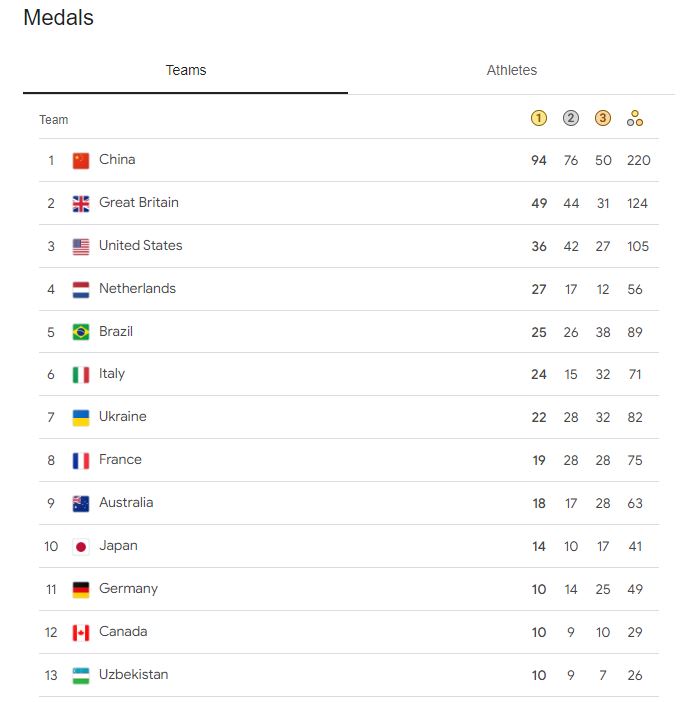Click the total medals column icon
This screenshot has width=690, height=702.
635,118
